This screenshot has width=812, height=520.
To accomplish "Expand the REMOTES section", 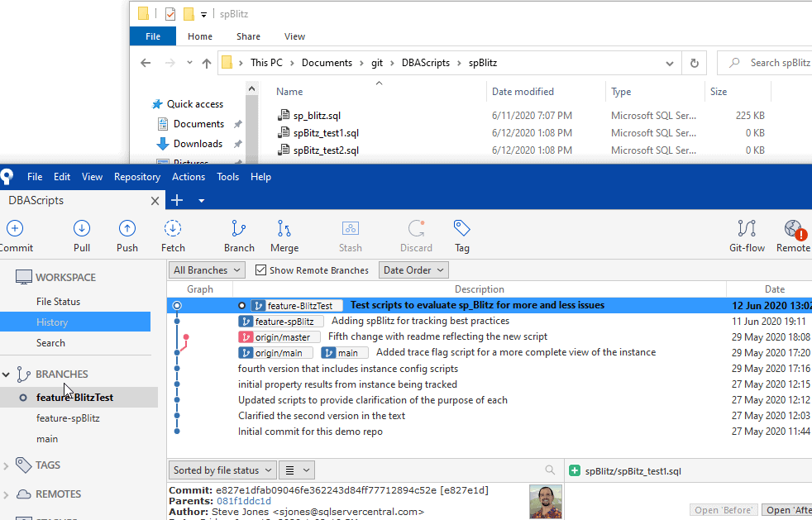I will pyautogui.click(x=6, y=494).
